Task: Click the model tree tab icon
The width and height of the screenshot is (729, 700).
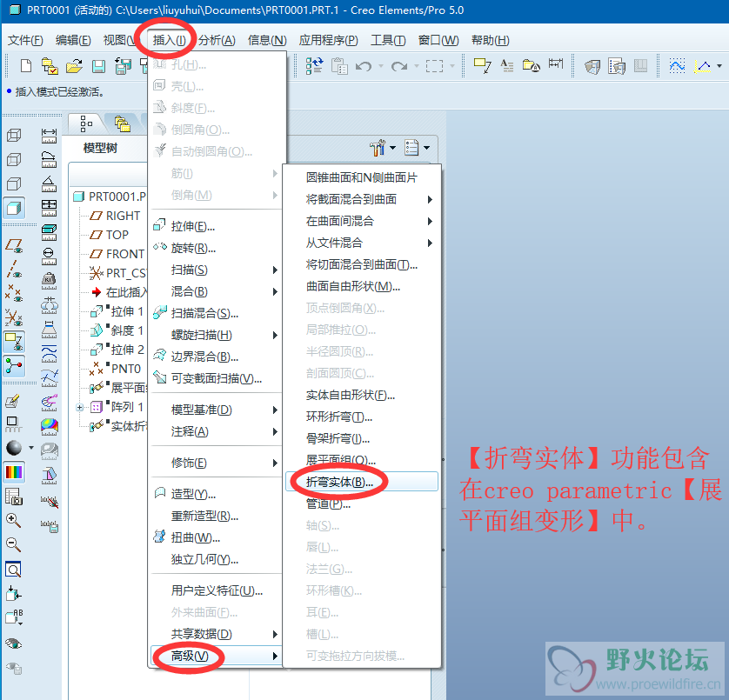Action: point(86,124)
